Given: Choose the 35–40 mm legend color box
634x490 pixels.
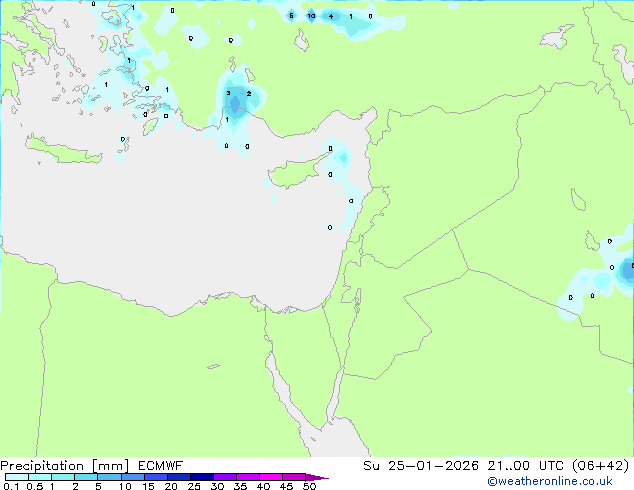Looking at the screenshot, I should point(247,477).
